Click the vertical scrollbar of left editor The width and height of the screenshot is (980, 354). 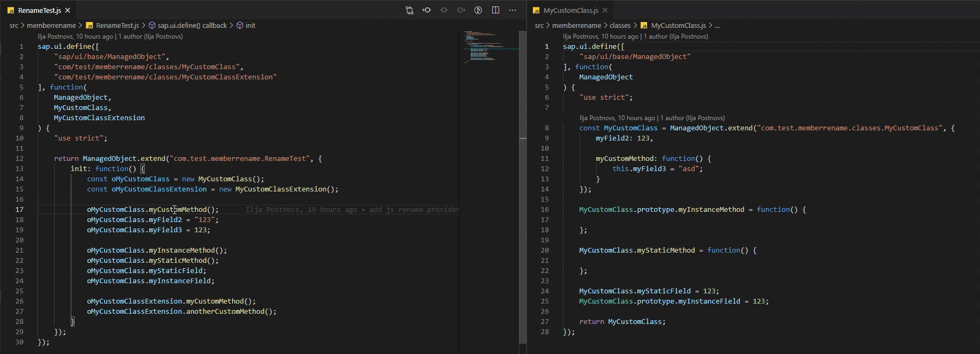523,188
